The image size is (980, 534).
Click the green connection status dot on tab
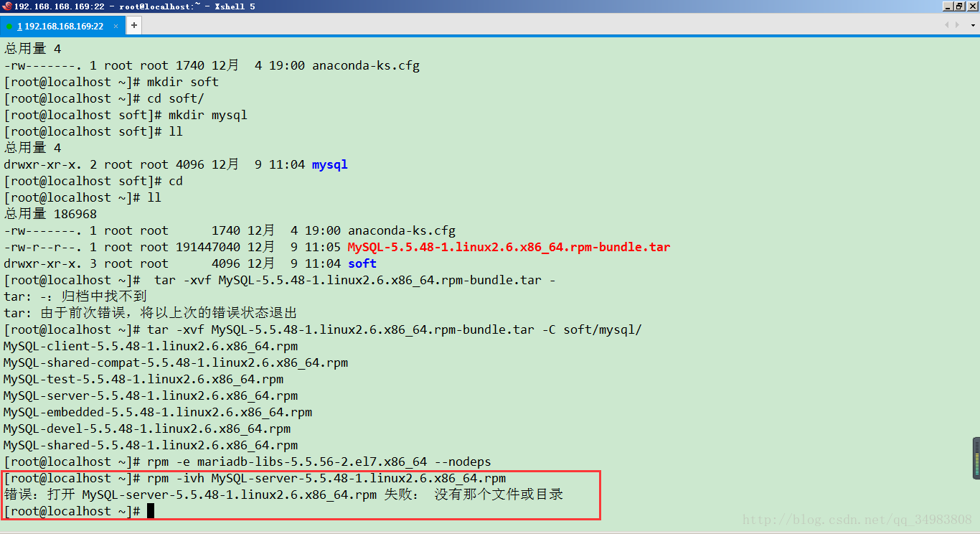pos(9,27)
